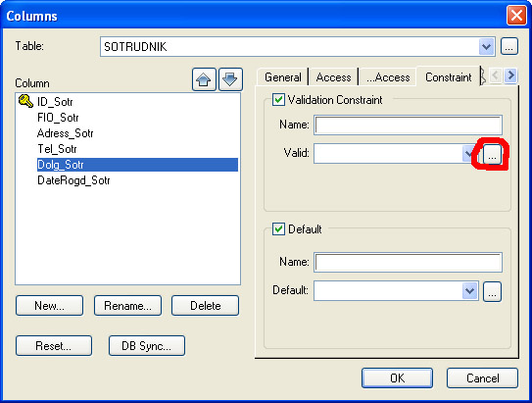Delete the selected column

tap(206, 306)
